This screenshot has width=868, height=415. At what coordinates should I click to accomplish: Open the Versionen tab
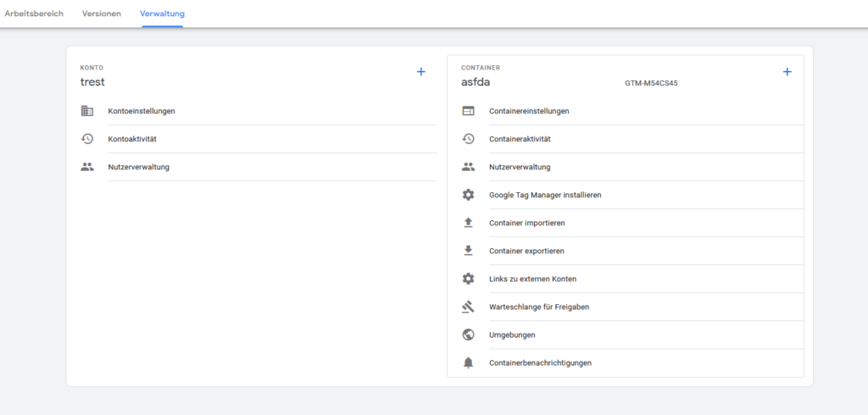pyautogui.click(x=102, y=14)
